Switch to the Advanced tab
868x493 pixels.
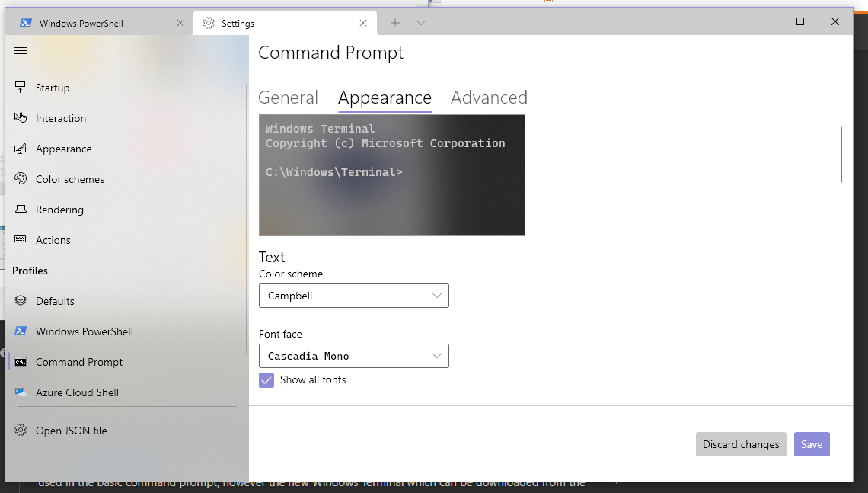tap(489, 98)
